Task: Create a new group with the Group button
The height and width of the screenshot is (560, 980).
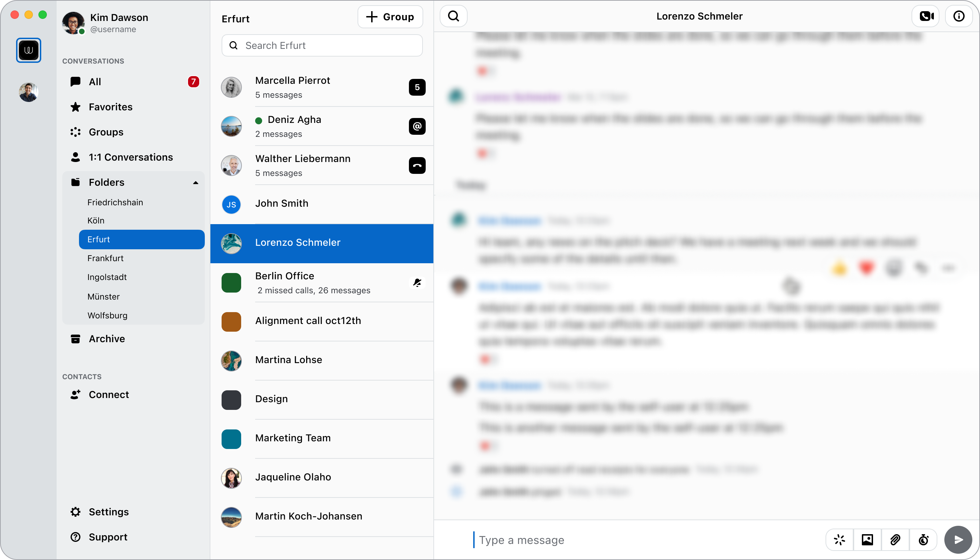Action: click(390, 17)
